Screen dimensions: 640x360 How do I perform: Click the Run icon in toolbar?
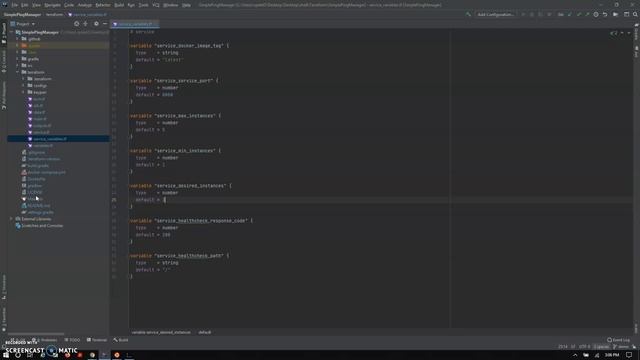(523, 15)
